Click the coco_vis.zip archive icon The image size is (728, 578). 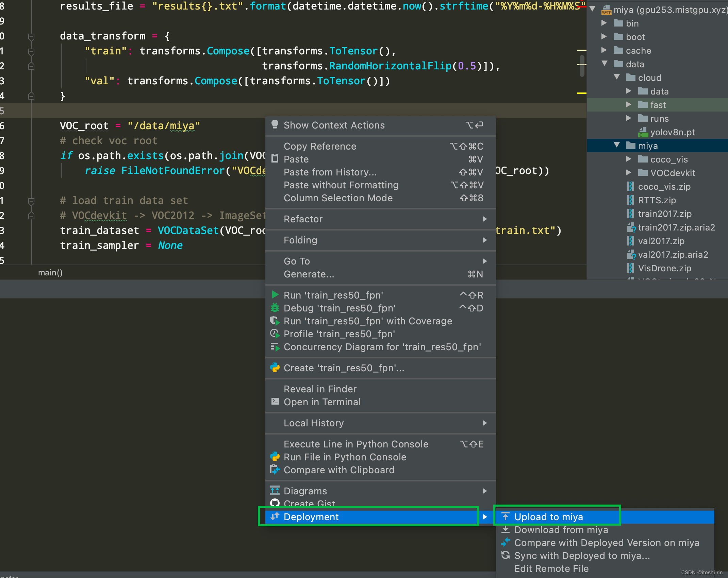click(x=630, y=186)
